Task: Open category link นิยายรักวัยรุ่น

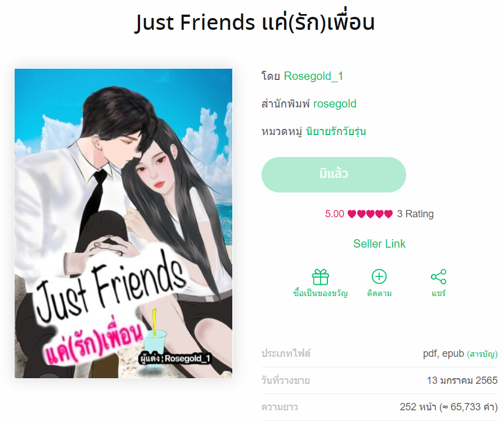Action: (x=336, y=131)
